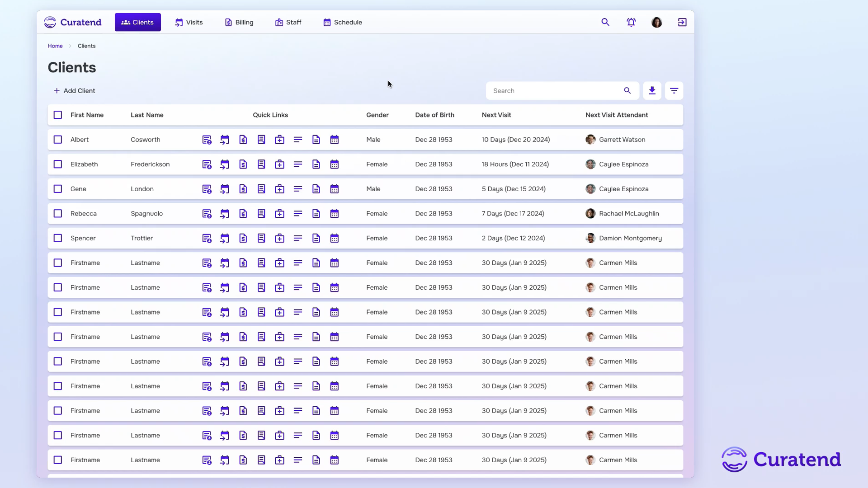Viewport: 868px width, 488px height.
Task: Open visits quick link for Rebecca Spagnuolo
Action: pyautogui.click(x=225, y=214)
